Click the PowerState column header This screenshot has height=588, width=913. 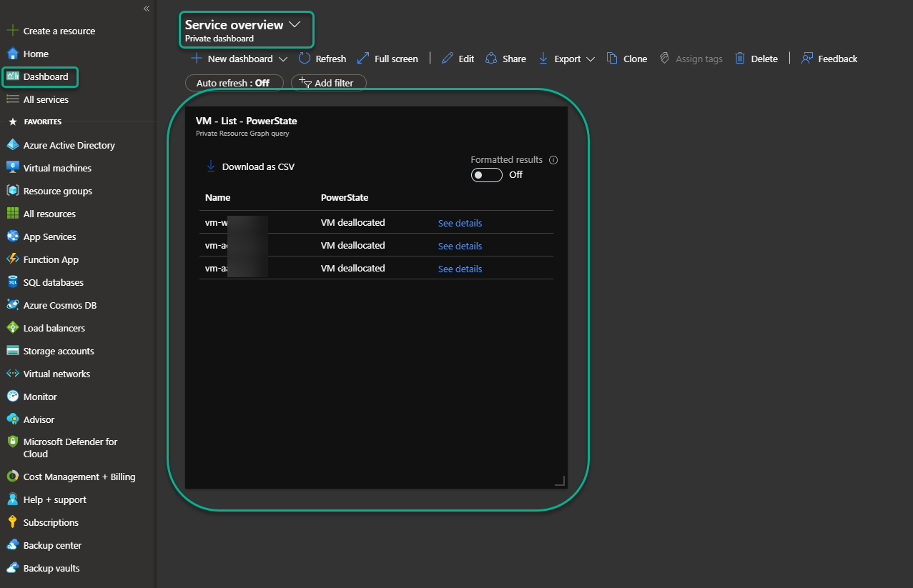point(345,197)
